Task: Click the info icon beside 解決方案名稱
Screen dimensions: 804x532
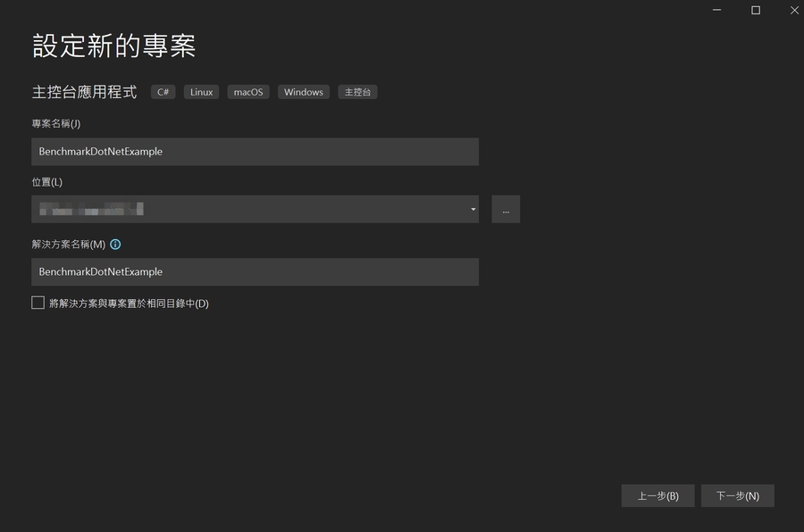Action: click(x=115, y=245)
